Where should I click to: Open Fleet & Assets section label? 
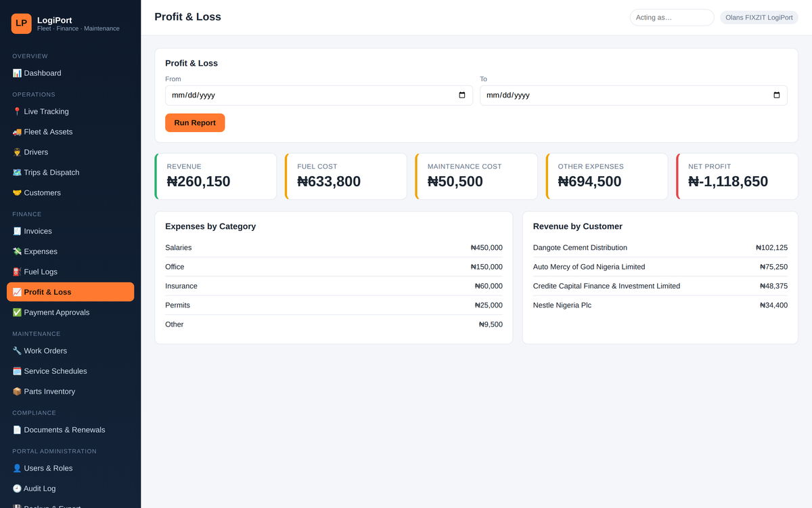48,132
